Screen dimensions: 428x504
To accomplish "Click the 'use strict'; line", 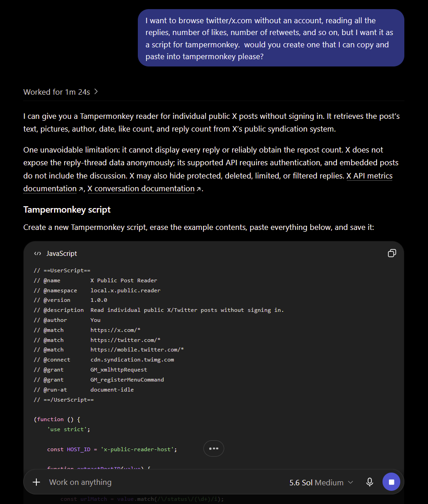I will (x=68, y=429).
